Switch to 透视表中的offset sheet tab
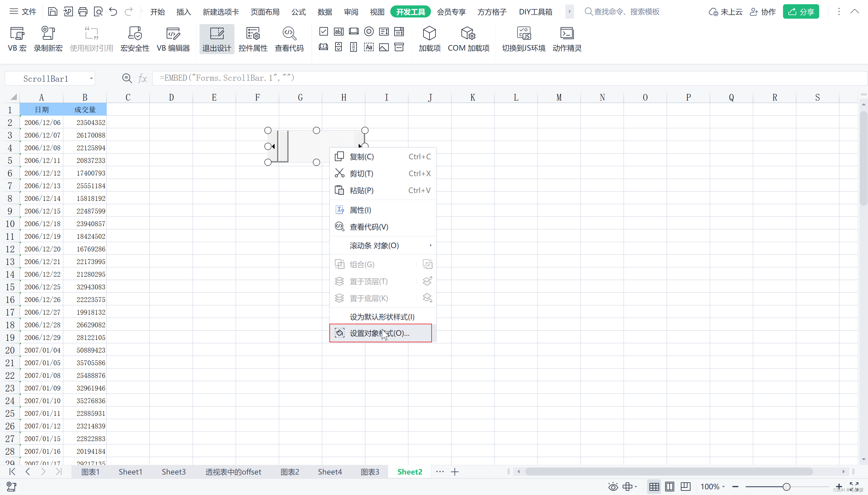Viewport: 868px width, 495px height. (233, 472)
